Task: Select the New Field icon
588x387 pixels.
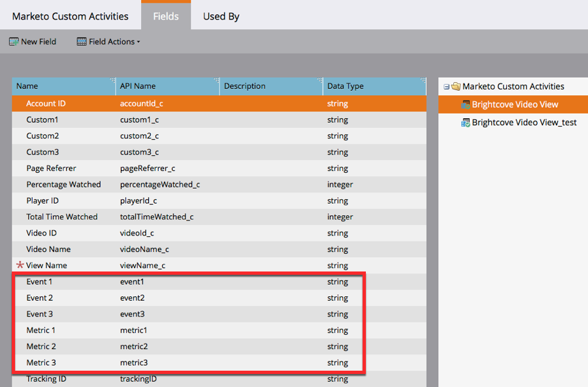Action: click(14, 41)
